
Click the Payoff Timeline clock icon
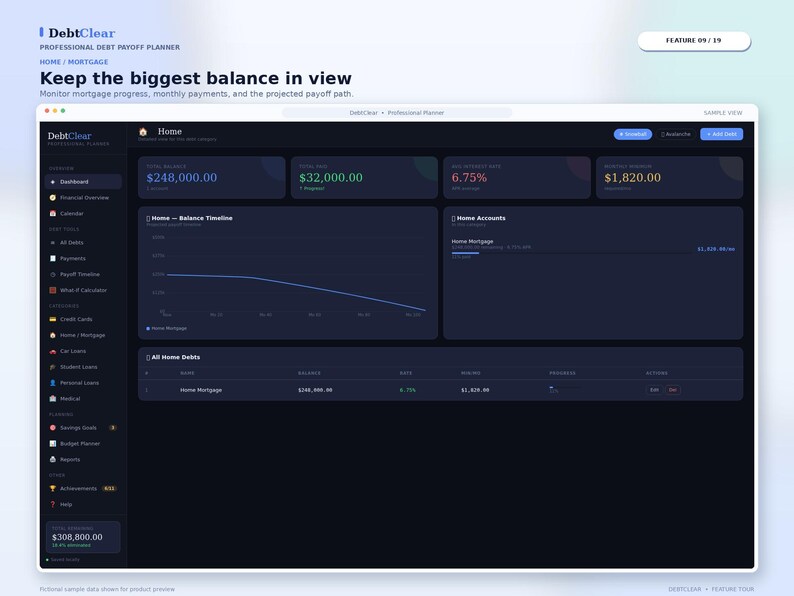click(53, 274)
